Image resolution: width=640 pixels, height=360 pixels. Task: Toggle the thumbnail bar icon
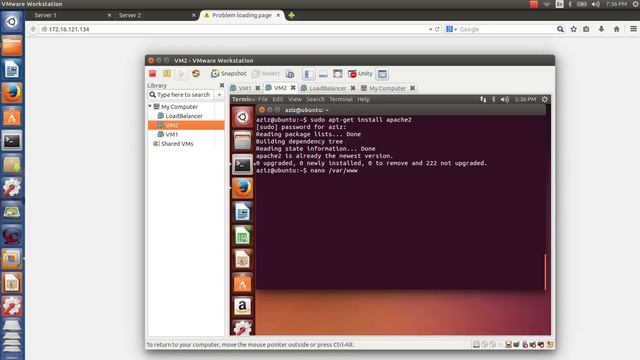pyautogui.click(x=323, y=74)
